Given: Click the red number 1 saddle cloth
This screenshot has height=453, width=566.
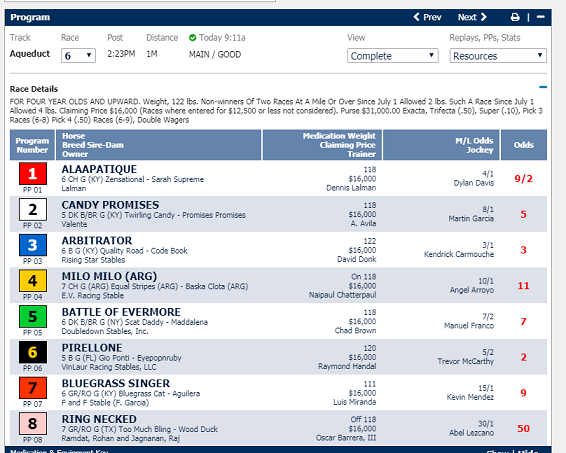Looking at the screenshot, I should [x=33, y=174].
